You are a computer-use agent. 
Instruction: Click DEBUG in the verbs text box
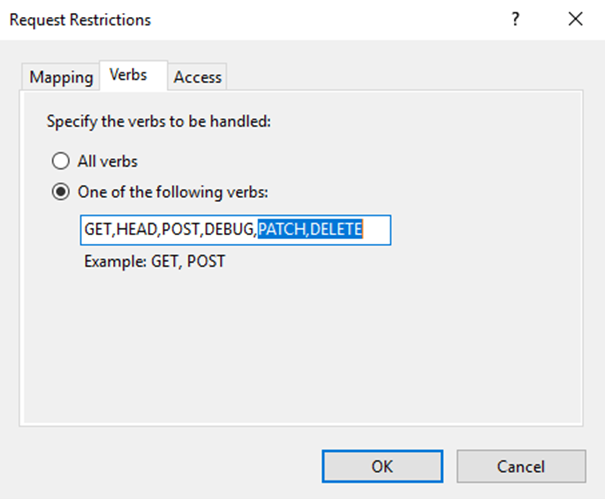pos(229,230)
